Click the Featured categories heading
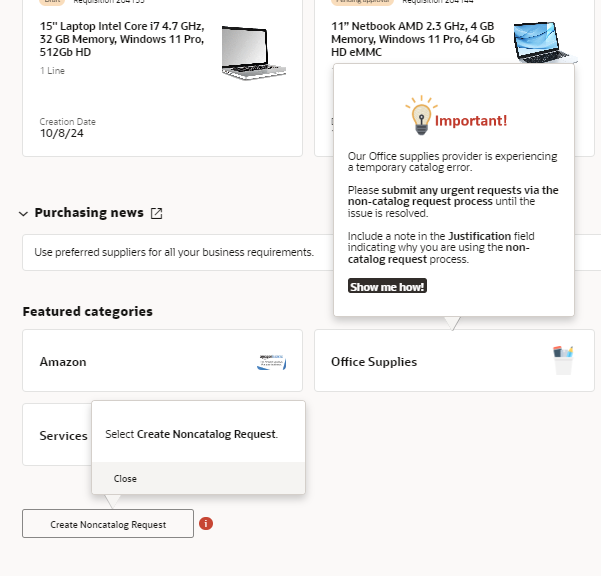 click(x=87, y=311)
